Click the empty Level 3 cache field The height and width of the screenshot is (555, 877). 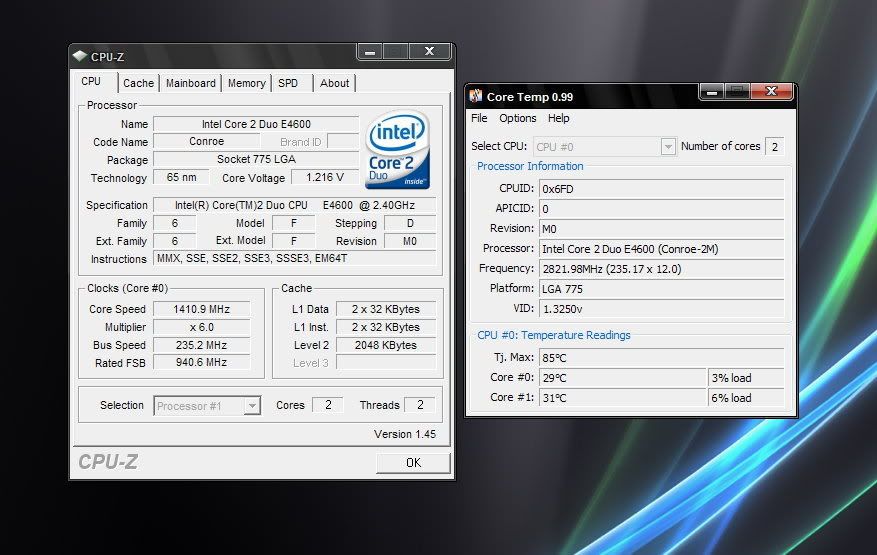386,363
